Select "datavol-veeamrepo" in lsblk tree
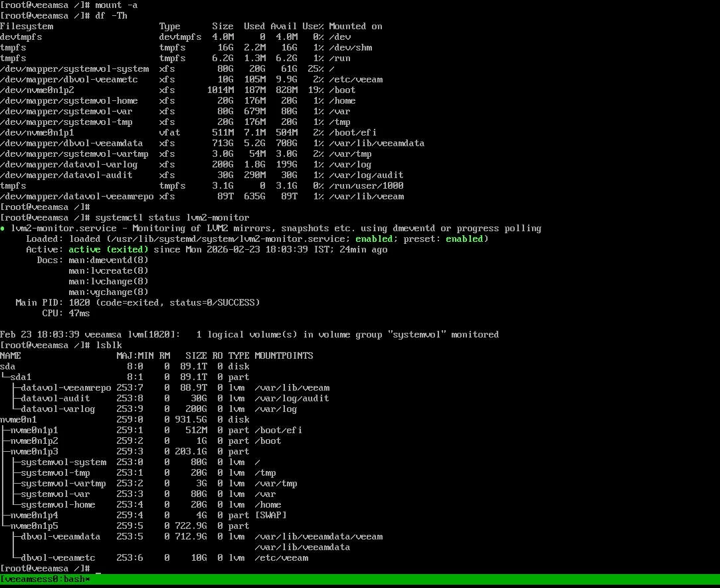Screen dimensions: 720x588 point(66,388)
